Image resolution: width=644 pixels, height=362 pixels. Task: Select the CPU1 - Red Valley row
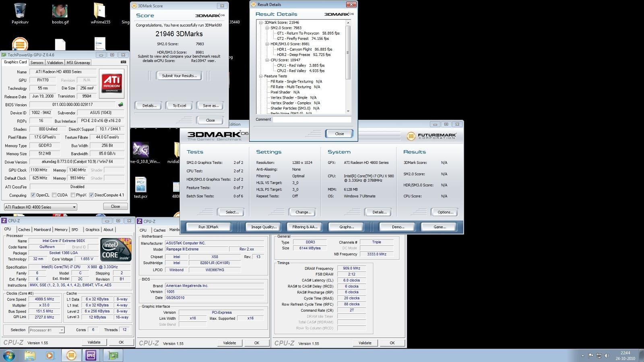(x=300, y=65)
